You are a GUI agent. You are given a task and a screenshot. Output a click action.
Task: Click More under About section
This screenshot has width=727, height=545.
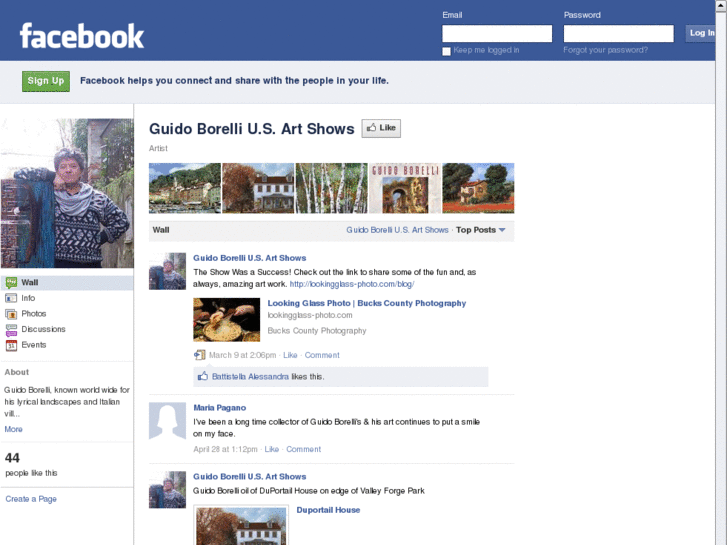(x=13, y=430)
